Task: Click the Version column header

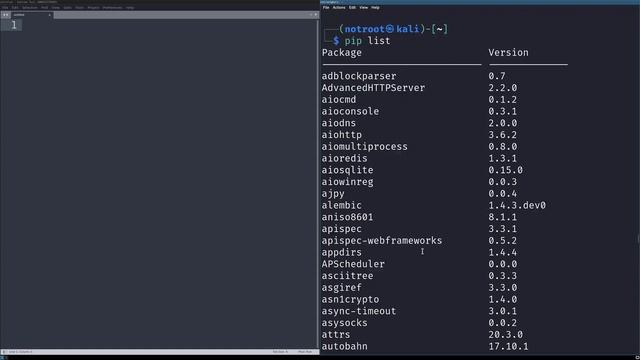Action: (x=509, y=53)
